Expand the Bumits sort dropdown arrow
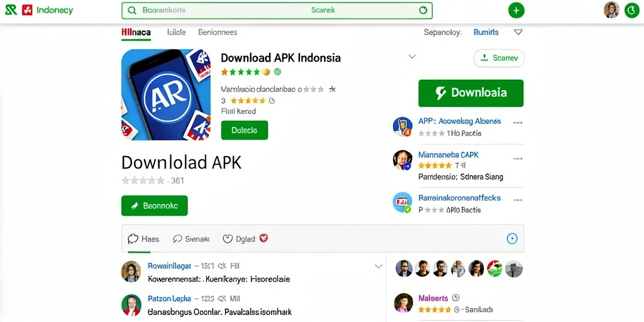This screenshot has width=644, height=322. (518, 32)
